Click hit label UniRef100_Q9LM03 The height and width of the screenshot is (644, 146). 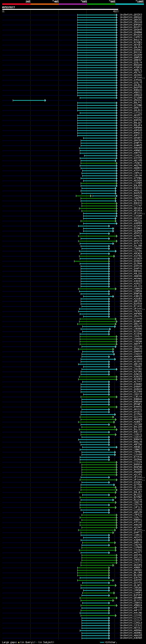(131, 48)
